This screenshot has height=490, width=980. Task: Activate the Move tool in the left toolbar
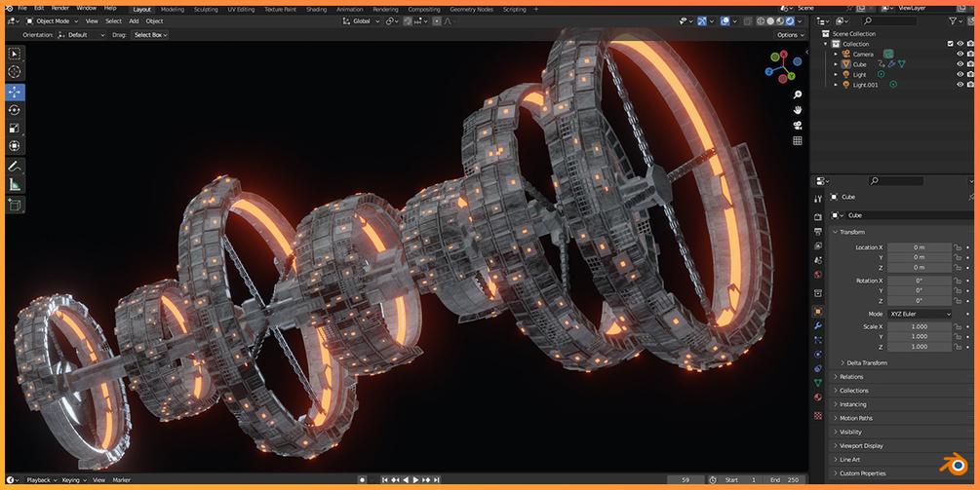click(15, 92)
